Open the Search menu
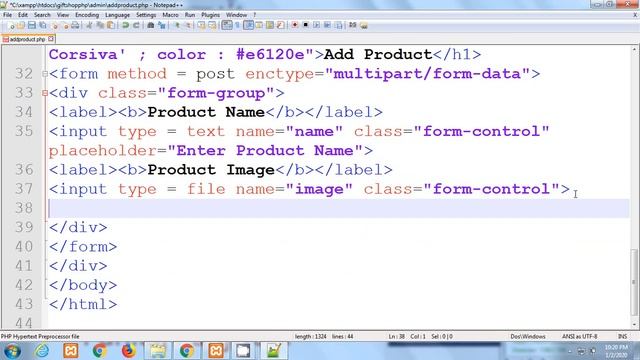 (x=42, y=15)
